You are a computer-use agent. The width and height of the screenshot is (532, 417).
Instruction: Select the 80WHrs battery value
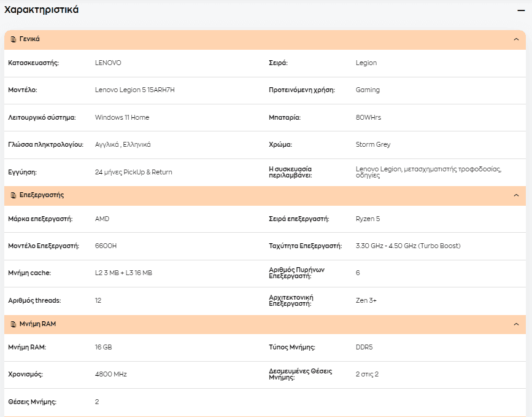[368, 117]
